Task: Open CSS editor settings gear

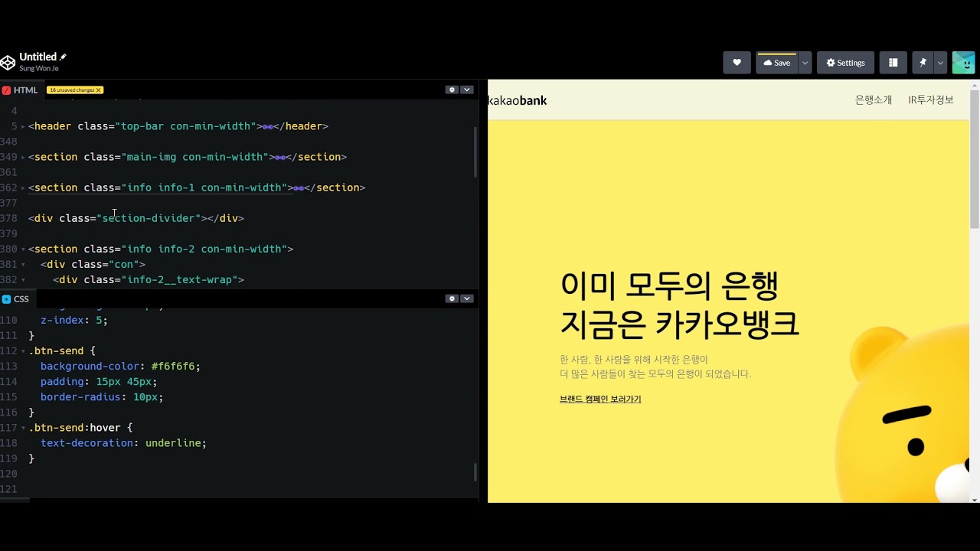Action: (x=452, y=298)
